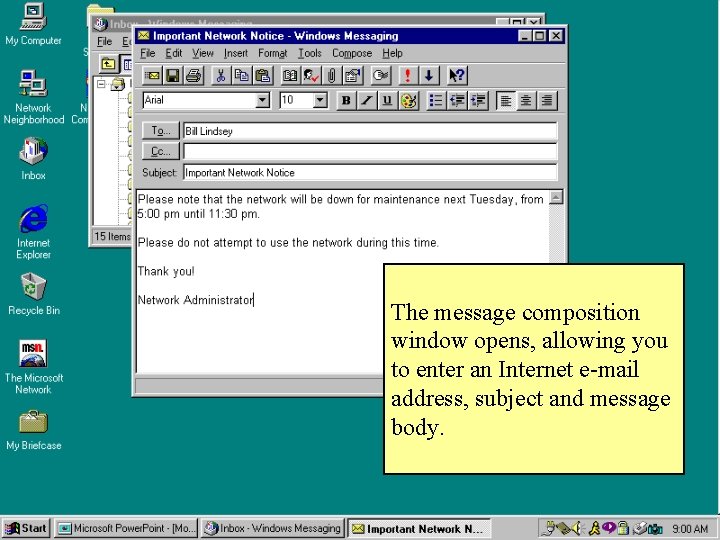Click in the Subject field
Image resolution: width=720 pixels, height=540 pixels.
(x=370, y=173)
